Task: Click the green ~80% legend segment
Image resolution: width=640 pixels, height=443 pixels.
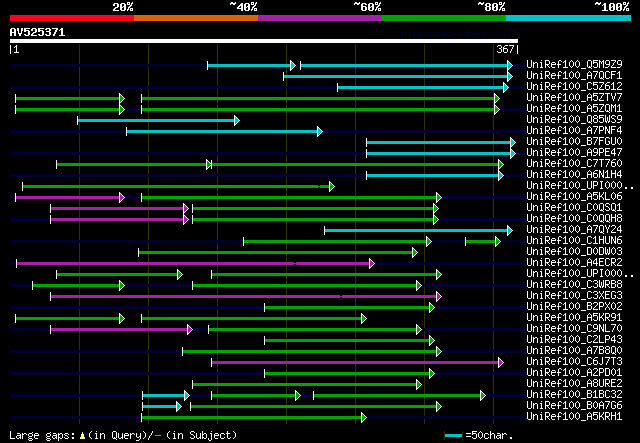Action: click(444, 18)
